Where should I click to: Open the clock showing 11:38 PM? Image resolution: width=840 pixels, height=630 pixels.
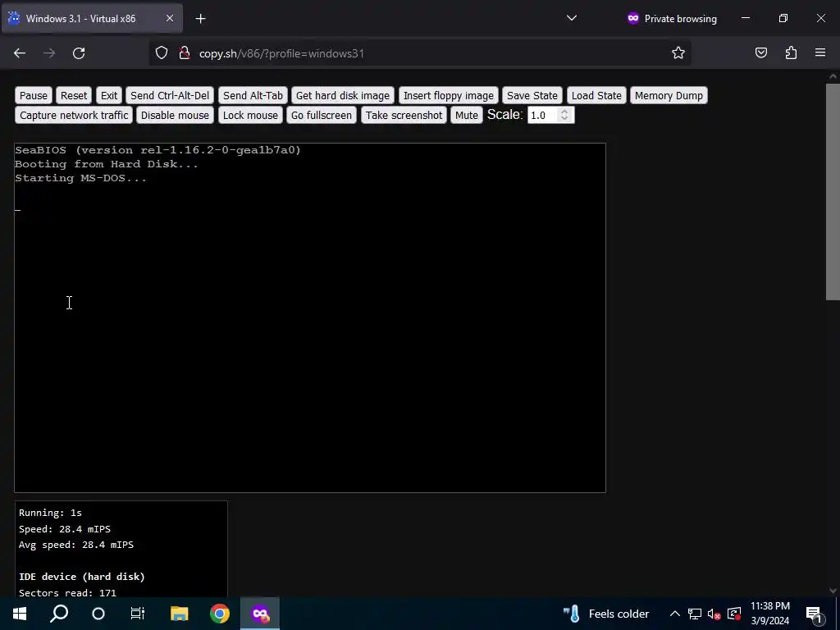coord(769,614)
